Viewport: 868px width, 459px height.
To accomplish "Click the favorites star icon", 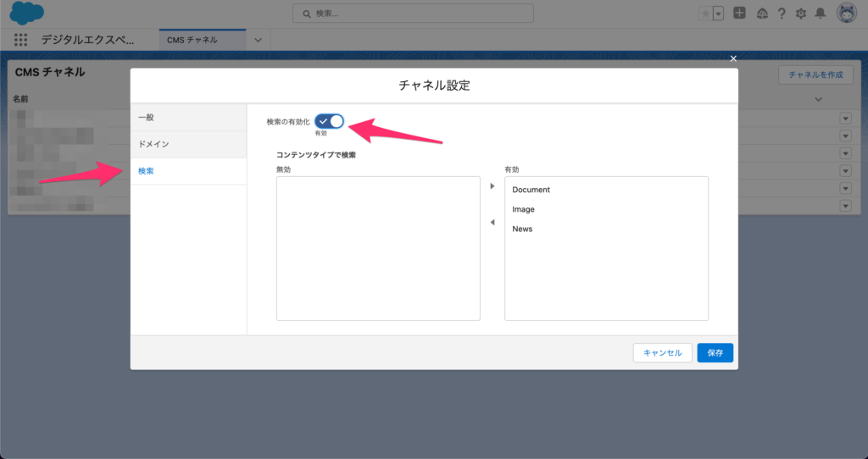I will pyautogui.click(x=705, y=14).
